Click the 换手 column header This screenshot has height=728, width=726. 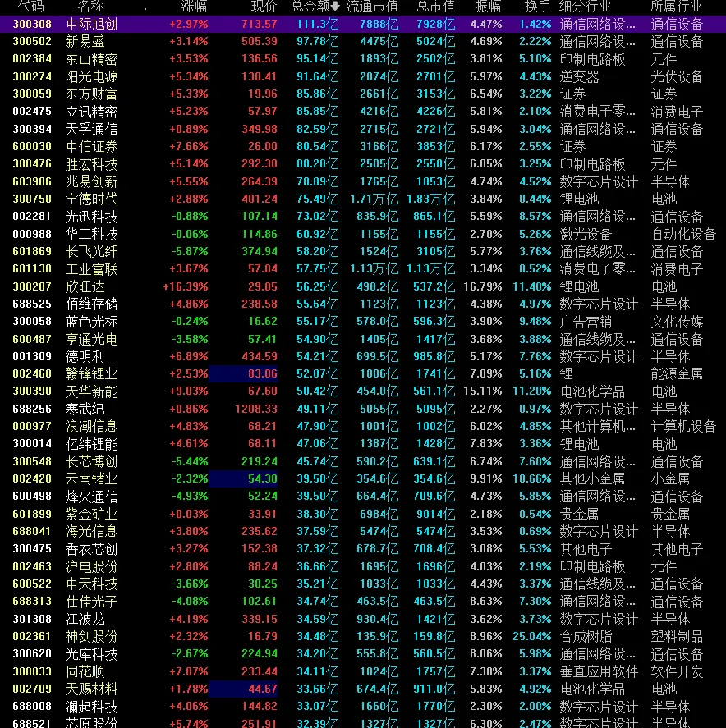coord(537,6)
